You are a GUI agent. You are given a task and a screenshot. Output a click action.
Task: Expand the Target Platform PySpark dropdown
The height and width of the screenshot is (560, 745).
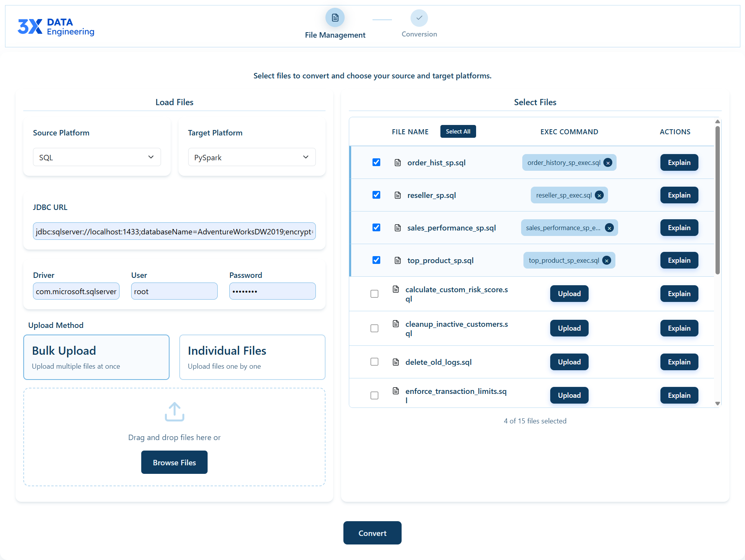[x=251, y=157]
